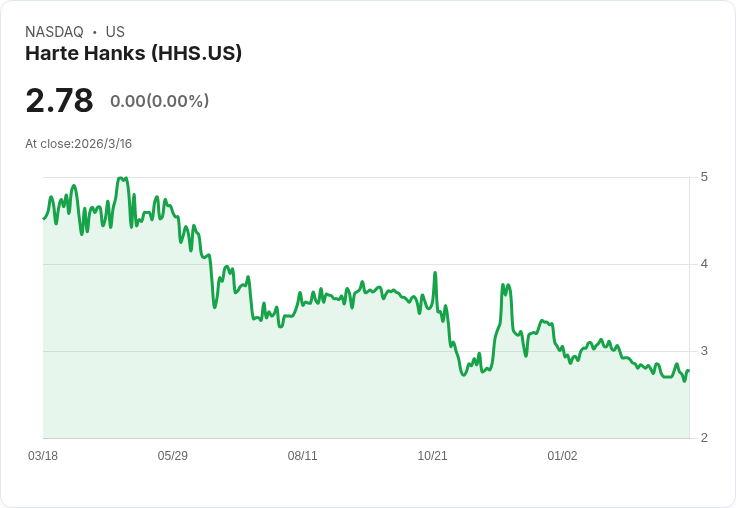
Task: Click the US market label
Action: [x=115, y=32]
